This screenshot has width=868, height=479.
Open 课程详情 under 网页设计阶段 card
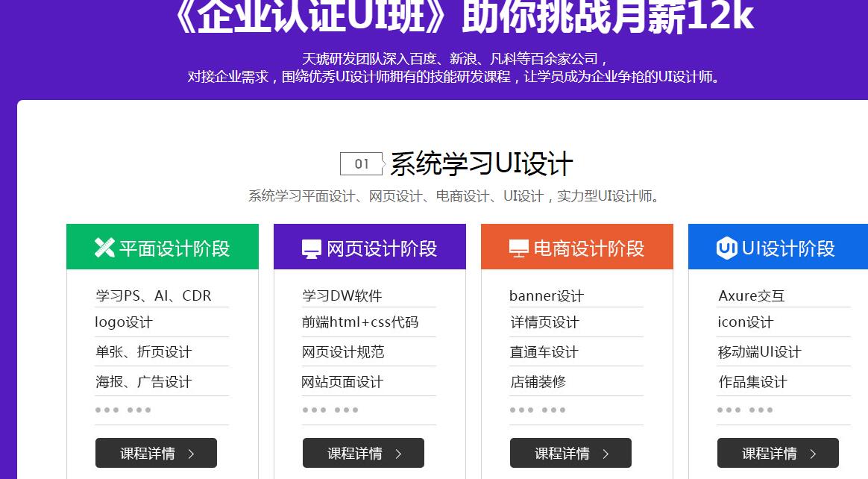point(363,453)
